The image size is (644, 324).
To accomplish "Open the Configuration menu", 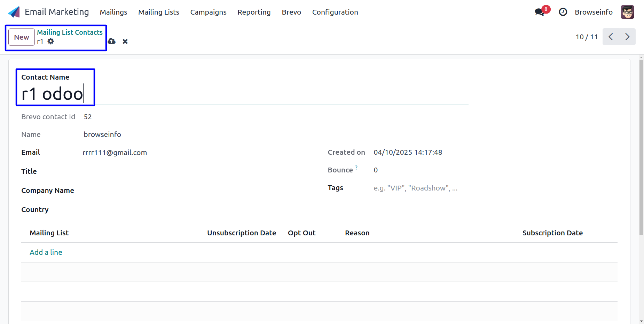I will [335, 12].
